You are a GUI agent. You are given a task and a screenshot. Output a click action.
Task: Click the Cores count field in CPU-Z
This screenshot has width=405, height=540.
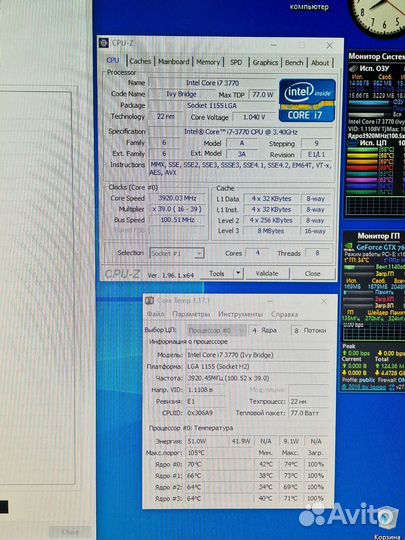257,253
